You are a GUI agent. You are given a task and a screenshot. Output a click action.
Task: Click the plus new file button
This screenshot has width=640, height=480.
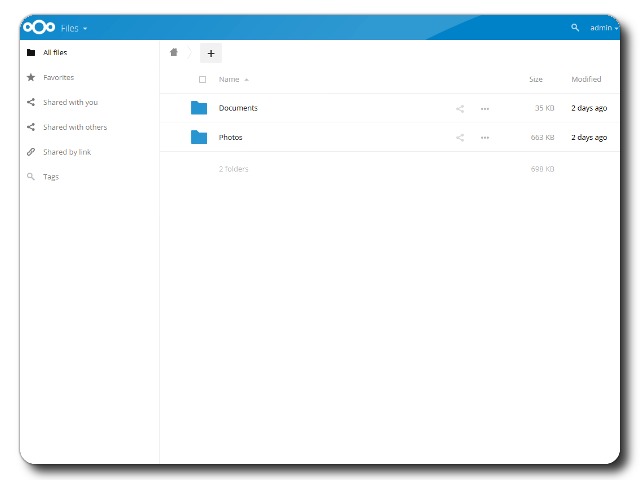click(211, 54)
